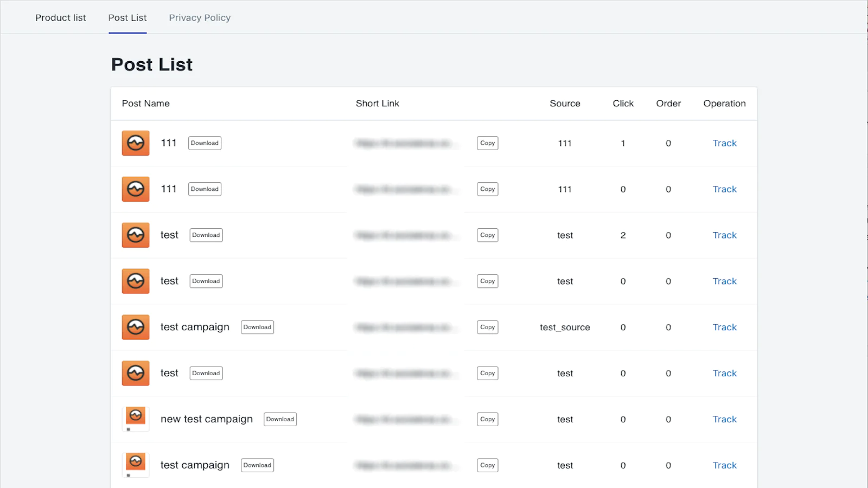Click the thumbnail icon of the new test campaign post
Viewport: 868px width, 488px height.
click(x=136, y=419)
